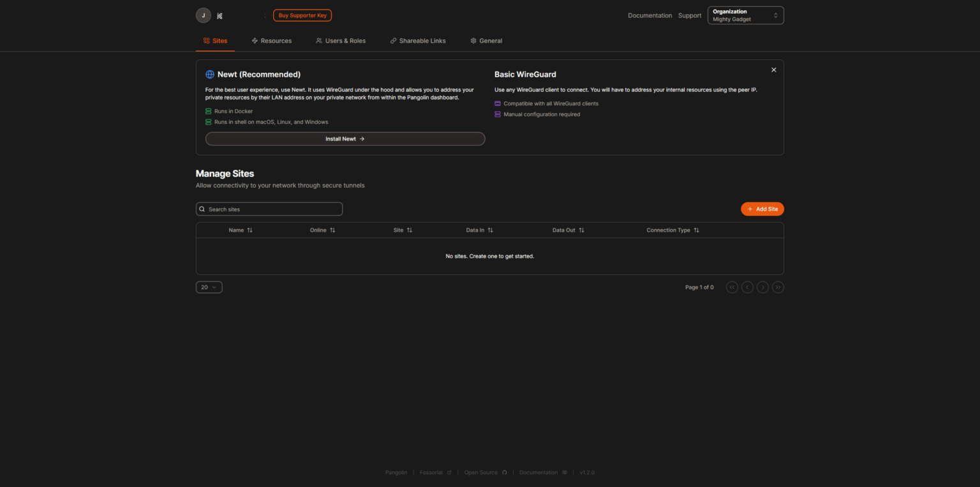The width and height of the screenshot is (980, 487).
Task: Open the page size dropdown showing 20
Action: (209, 287)
